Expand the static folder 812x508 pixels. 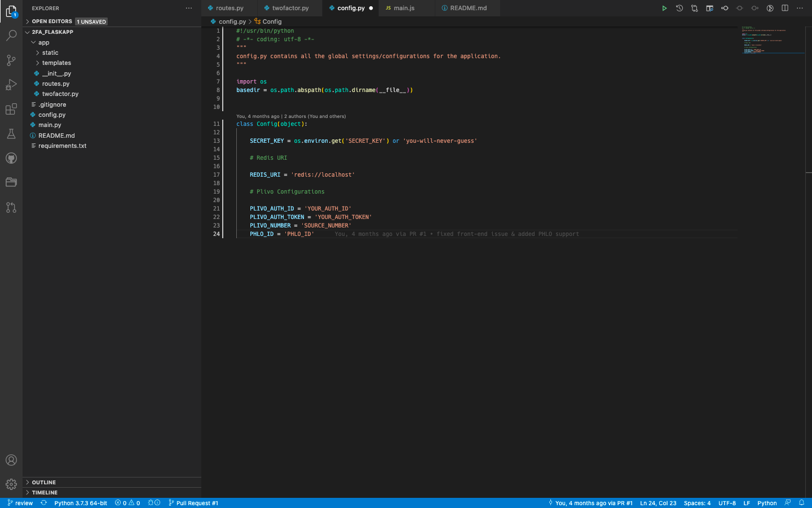pos(50,52)
